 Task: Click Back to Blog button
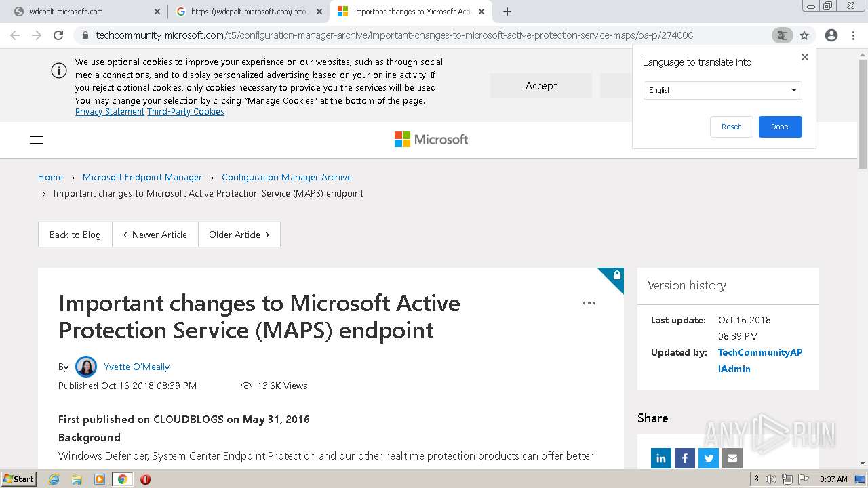[x=75, y=235]
